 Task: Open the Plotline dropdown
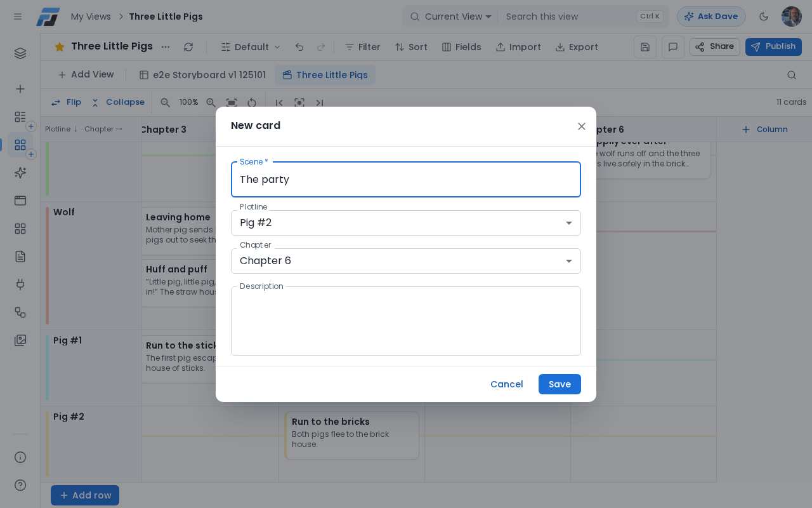(406, 223)
